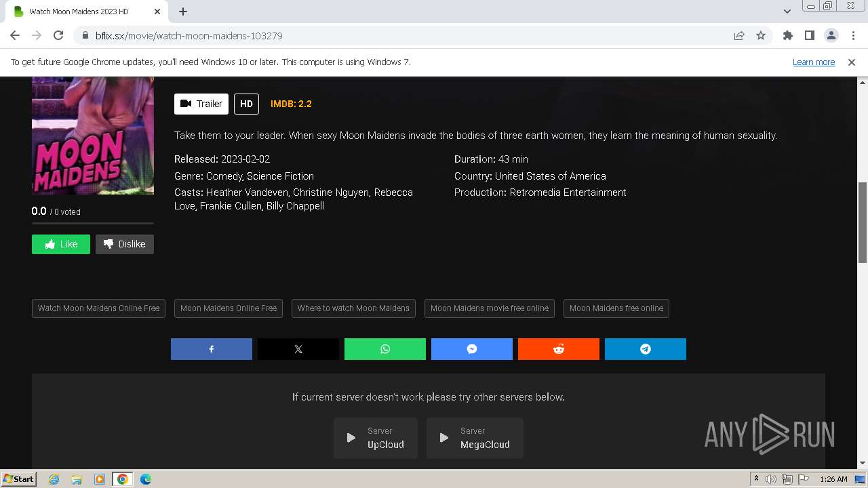Click the browser forward arrow
Image resolution: width=868 pixels, height=488 pixels.
pos(37,35)
